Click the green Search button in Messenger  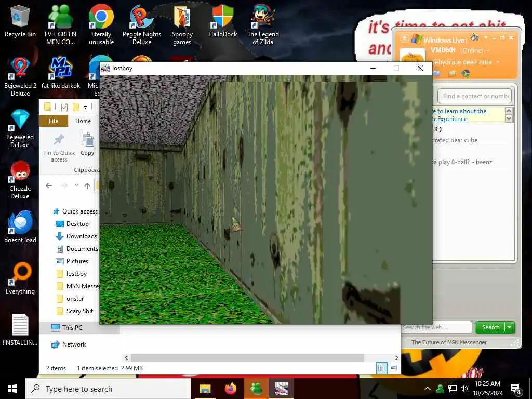(x=490, y=327)
